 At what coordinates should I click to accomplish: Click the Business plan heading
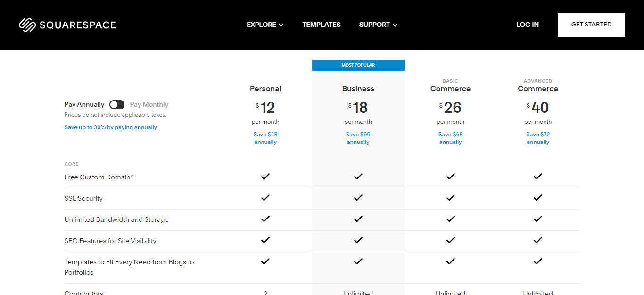click(x=358, y=89)
